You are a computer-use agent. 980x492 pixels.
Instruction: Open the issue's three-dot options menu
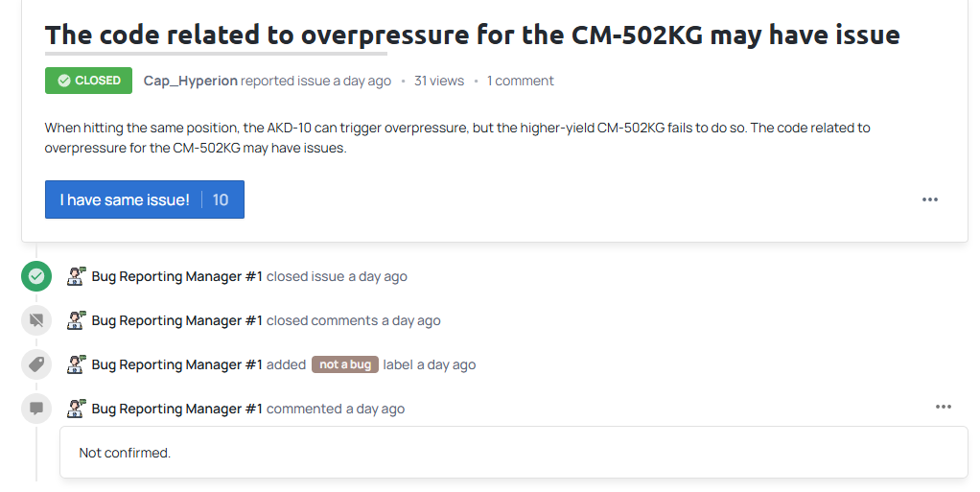tap(930, 199)
